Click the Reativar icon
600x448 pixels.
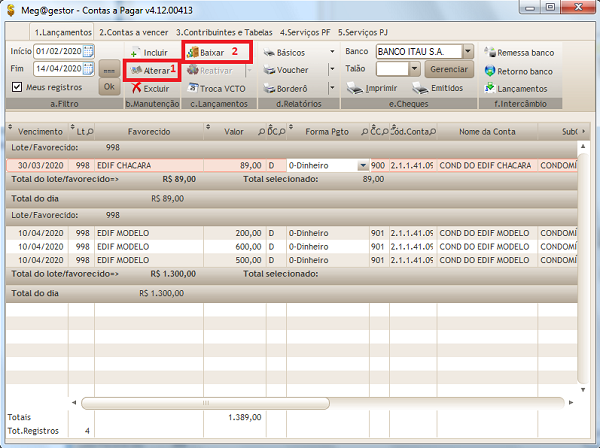click(x=192, y=70)
